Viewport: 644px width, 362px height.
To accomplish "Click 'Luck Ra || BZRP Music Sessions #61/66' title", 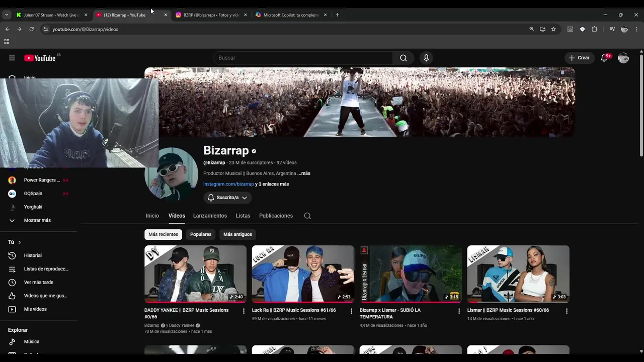I will pyautogui.click(x=294, y=310).
